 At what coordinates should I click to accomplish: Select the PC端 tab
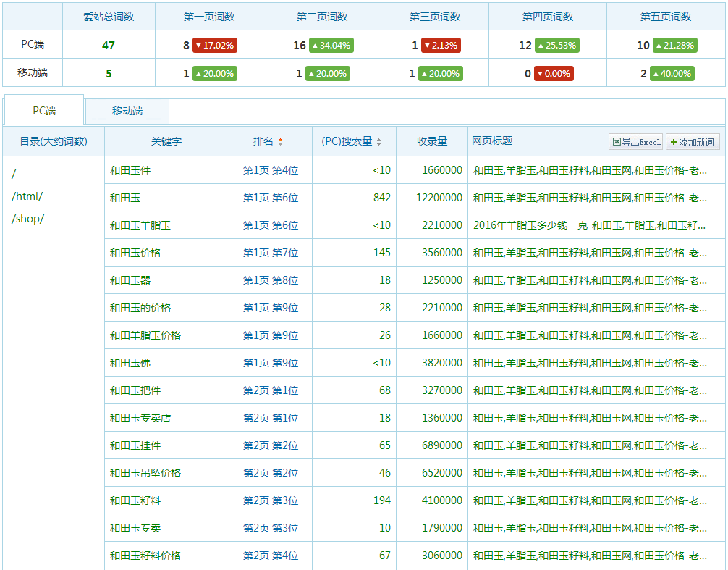44,111
